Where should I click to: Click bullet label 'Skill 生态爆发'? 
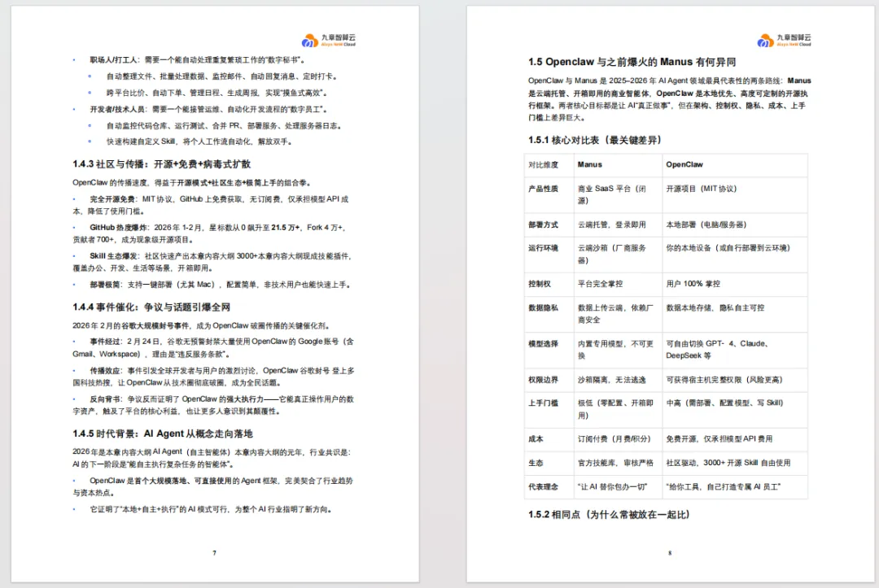[x=113, y=256]
